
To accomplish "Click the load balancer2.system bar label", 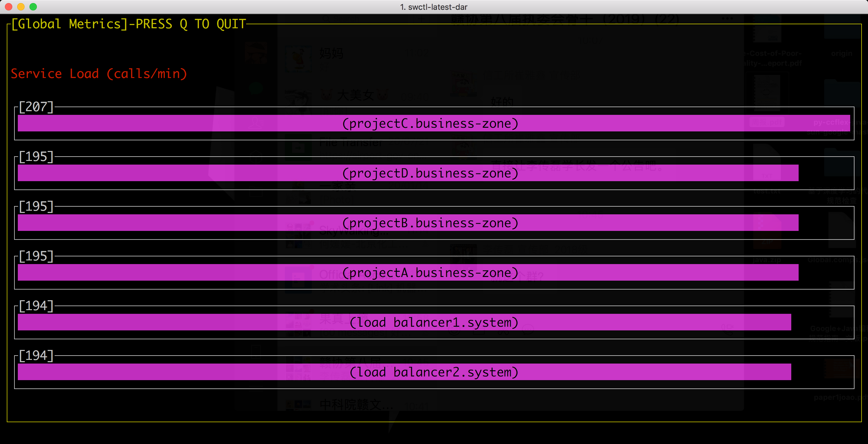I will [x=434, y=372].
